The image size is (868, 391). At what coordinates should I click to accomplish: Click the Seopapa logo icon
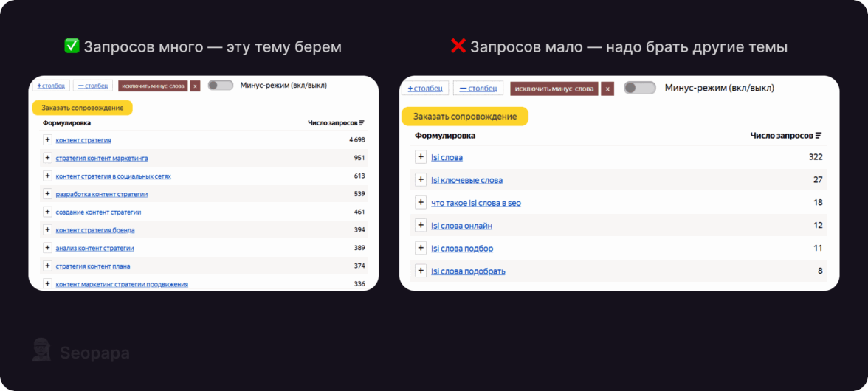point(41,350)
